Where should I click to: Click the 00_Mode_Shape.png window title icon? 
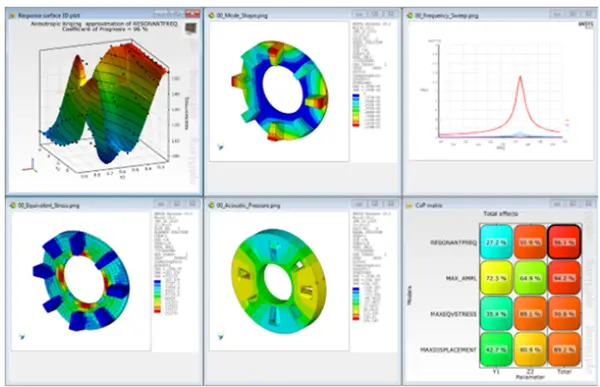pos(211,16)
